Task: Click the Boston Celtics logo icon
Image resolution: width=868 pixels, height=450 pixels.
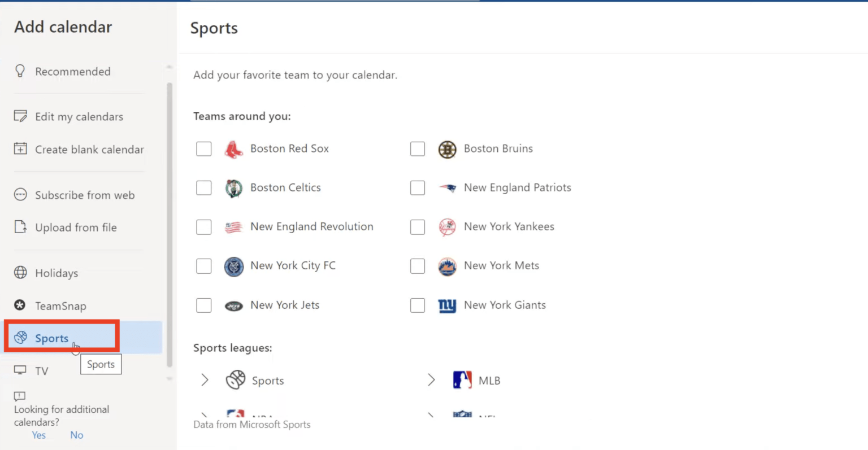Action: click(x=233, y=188)
